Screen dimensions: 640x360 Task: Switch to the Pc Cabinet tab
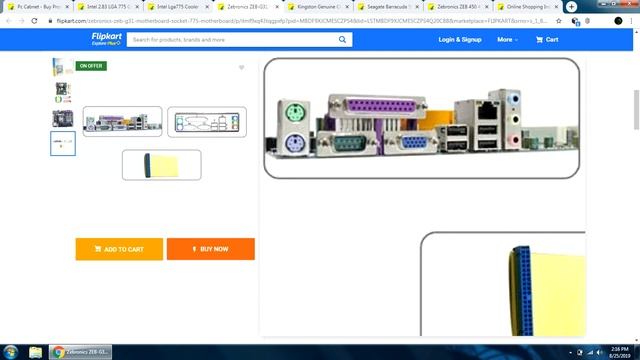coord(38,7)
